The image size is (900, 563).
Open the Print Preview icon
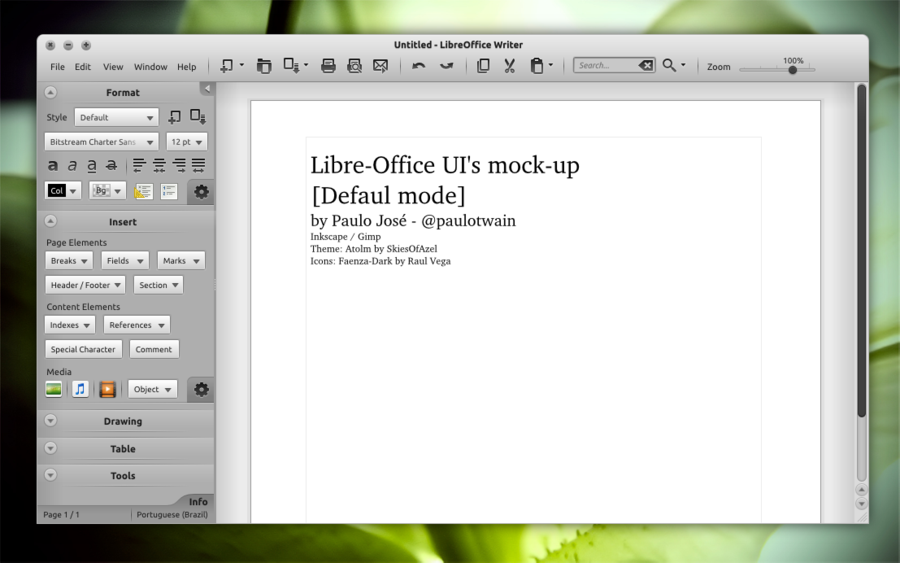pos(354,66)
